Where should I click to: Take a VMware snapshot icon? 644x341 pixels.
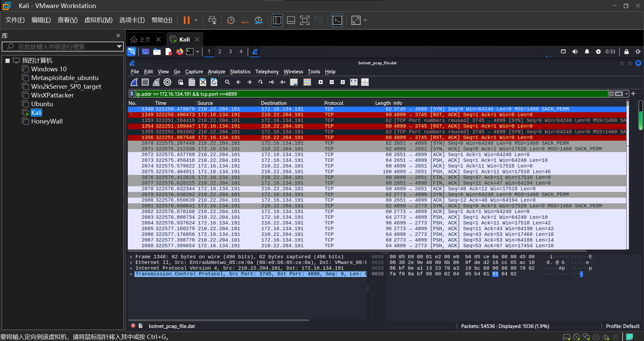point(231,20)
